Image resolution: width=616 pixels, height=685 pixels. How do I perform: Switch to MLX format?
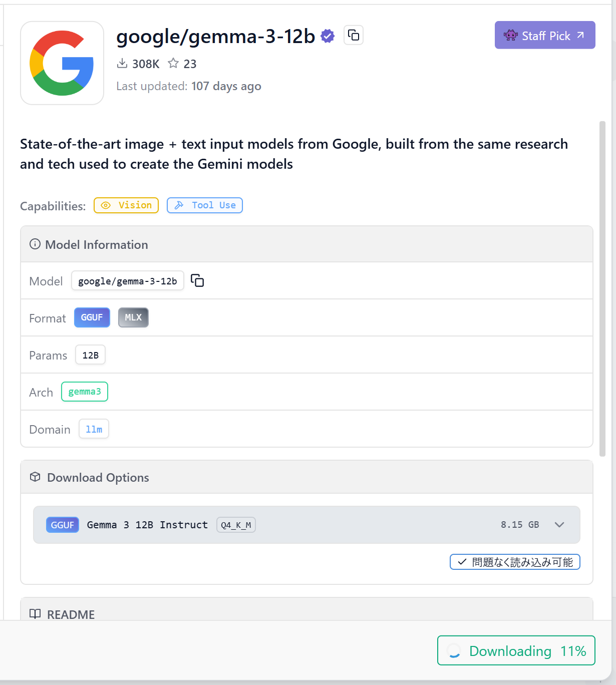pyautogui.click(x=133, y=317)
